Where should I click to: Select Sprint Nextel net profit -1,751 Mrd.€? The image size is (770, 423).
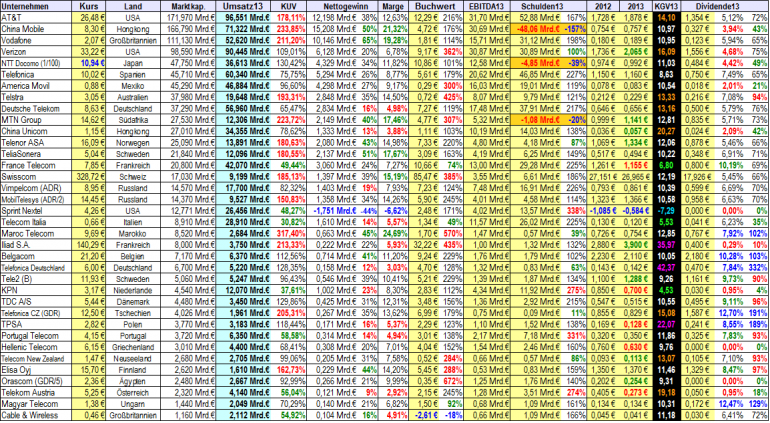[333, 211]
